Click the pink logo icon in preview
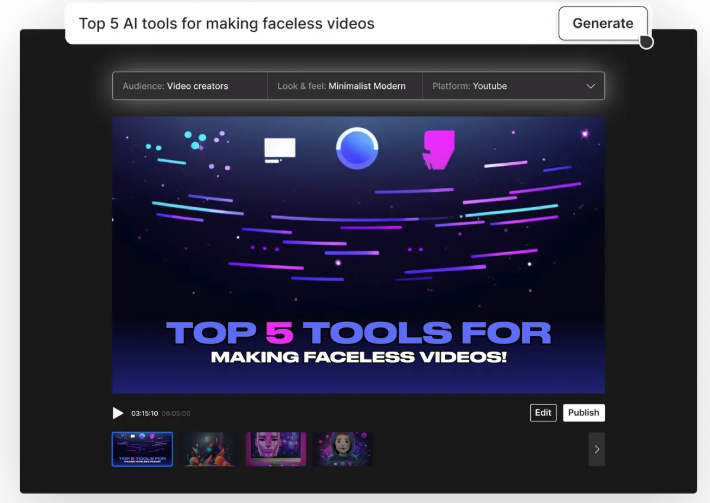Screen dimensions: 710x503 pos(437,149)
